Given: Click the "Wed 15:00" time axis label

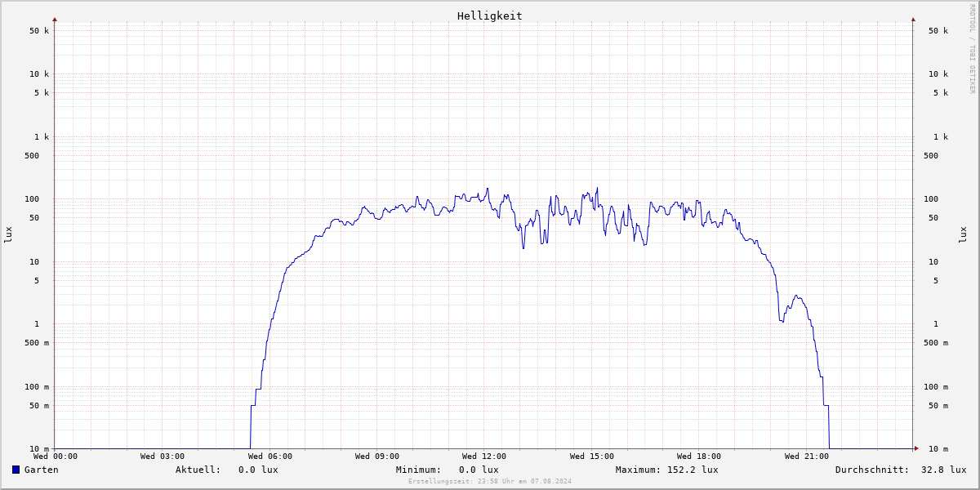Looking at the screenshot, I should pyautogui.click(x=592, y=457).
